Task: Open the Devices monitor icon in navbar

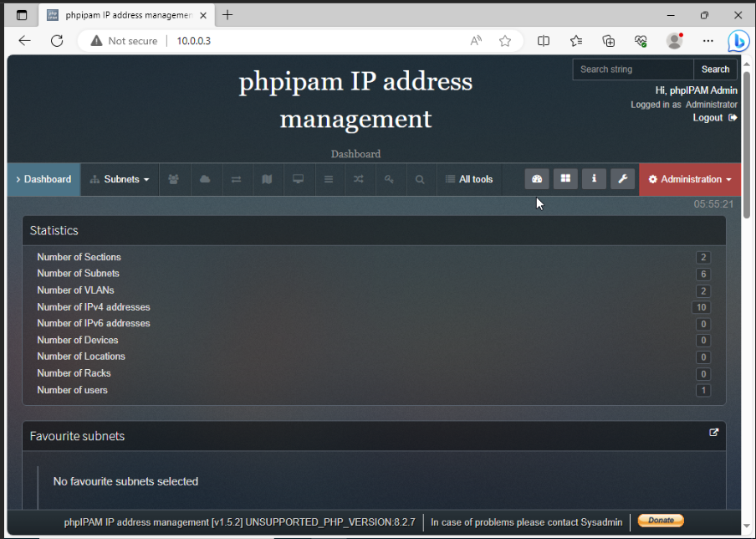Action: tap(299, 179)
